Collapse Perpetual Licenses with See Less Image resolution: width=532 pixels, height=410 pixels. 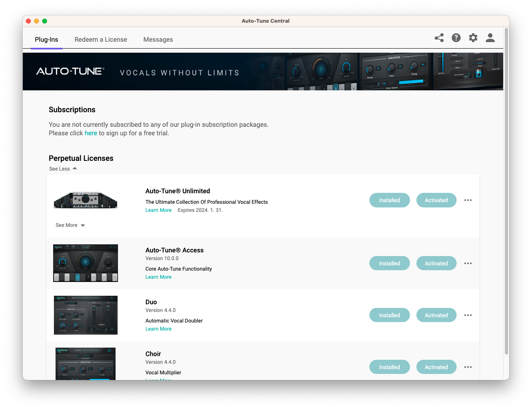(63, 169)
